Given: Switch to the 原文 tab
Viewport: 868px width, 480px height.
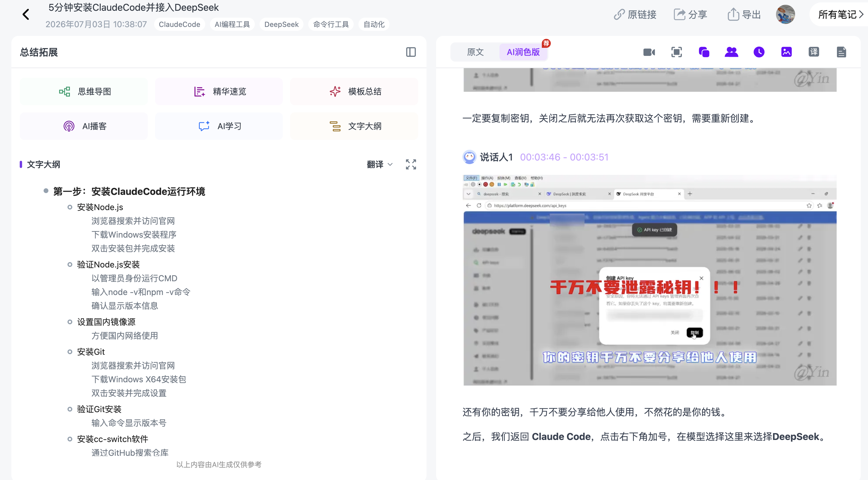Looking at the screenshot, I should 475,52.
